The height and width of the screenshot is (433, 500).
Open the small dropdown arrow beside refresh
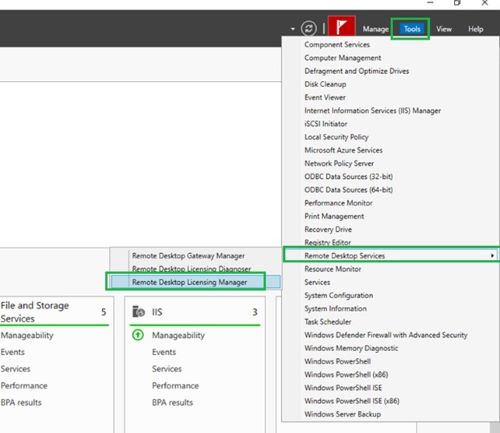293,29
